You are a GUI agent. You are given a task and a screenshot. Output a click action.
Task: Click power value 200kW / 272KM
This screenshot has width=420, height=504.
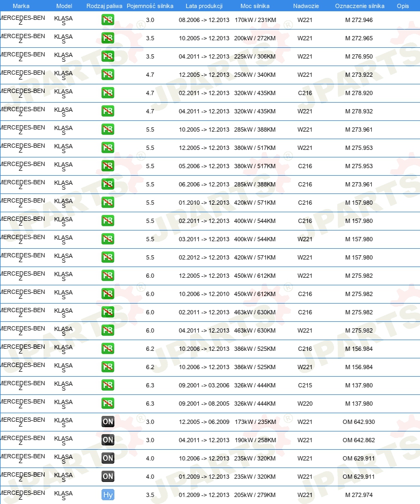point(255,38)
